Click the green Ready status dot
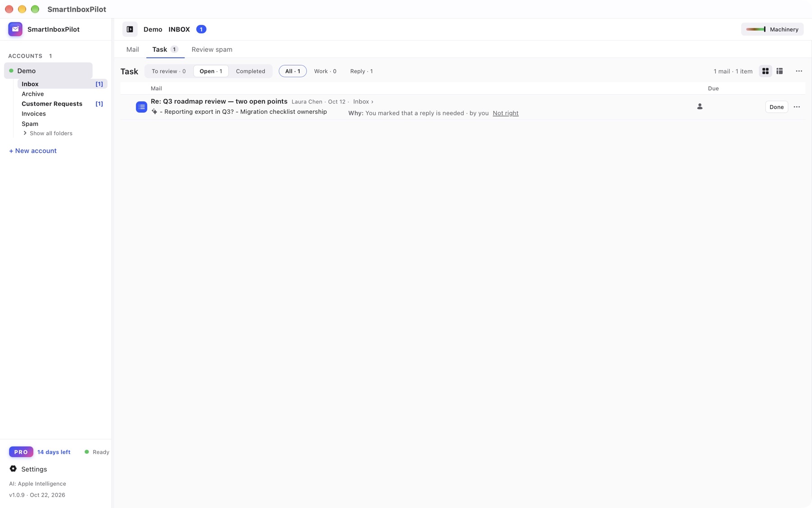The image size is (812, 508). (87, 452)
